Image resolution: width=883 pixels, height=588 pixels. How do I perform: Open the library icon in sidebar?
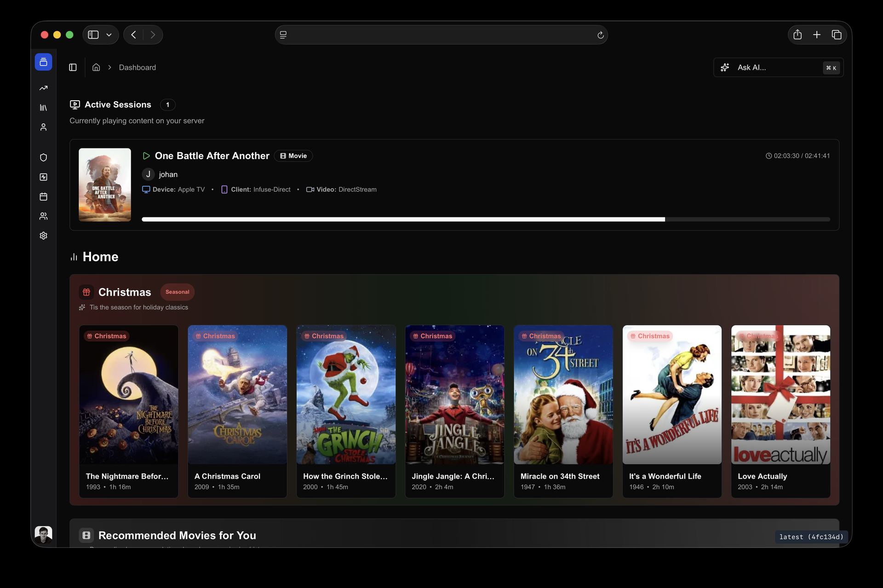click(x=43, y=108)
